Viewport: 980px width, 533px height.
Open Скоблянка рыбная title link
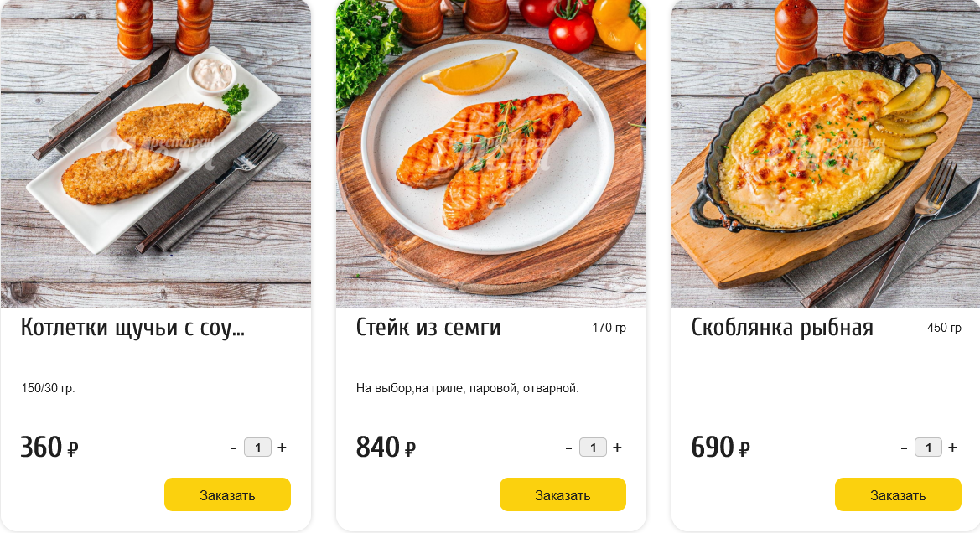coord(782,328)
